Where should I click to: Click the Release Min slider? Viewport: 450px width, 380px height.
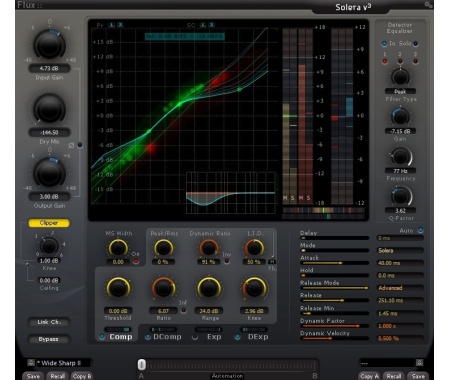pyautogui.click(x=334, y=313)
